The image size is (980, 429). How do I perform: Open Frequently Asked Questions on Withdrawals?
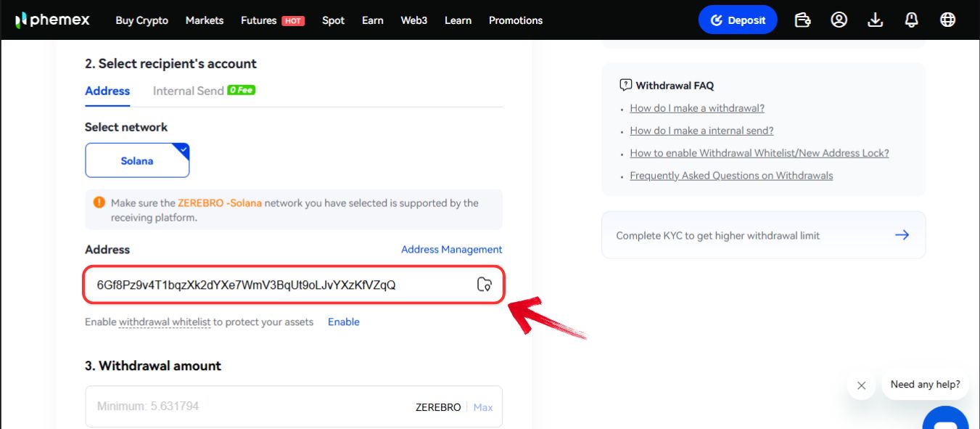tap(731, 176)
